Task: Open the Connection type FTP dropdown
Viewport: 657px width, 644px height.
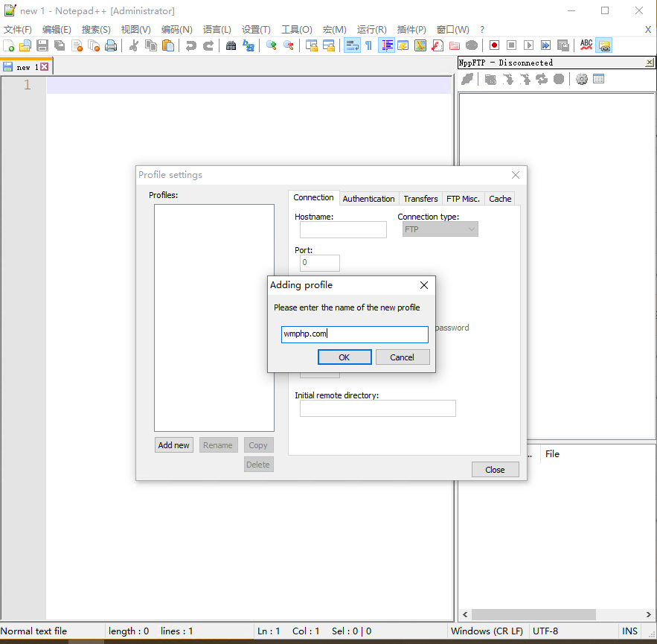Action: pyautogui.click(x=440, y=229)
